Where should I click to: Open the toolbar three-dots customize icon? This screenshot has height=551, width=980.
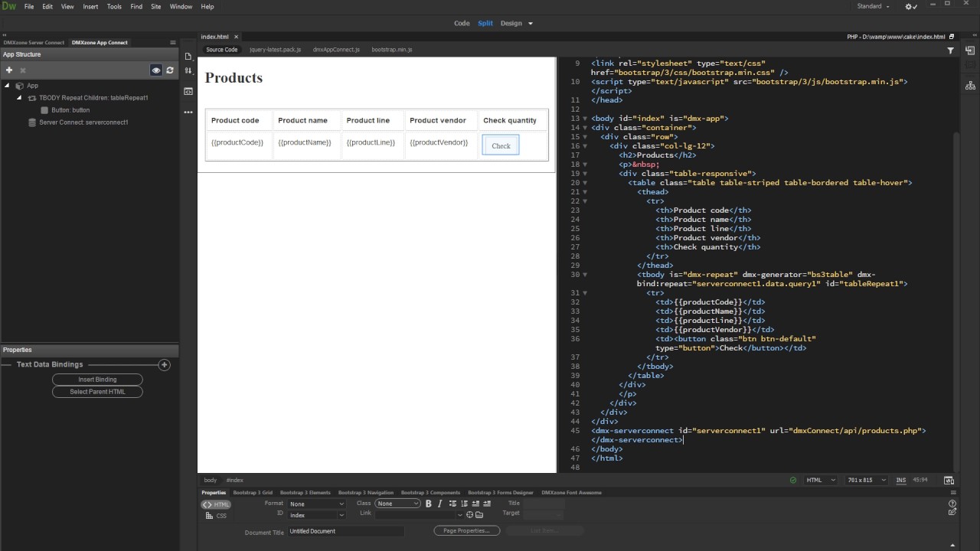click(x=188, y=112)
